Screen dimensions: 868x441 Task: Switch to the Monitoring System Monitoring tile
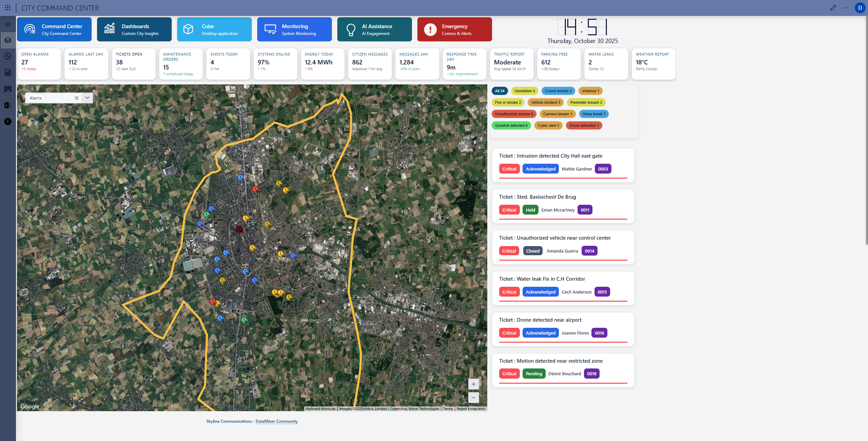294,29
